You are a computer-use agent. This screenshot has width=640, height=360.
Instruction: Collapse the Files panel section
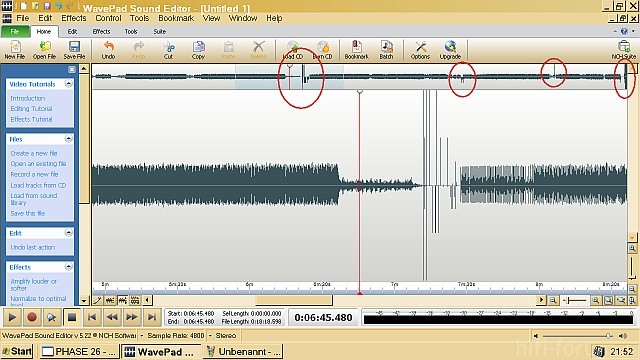tap(69, 139)
